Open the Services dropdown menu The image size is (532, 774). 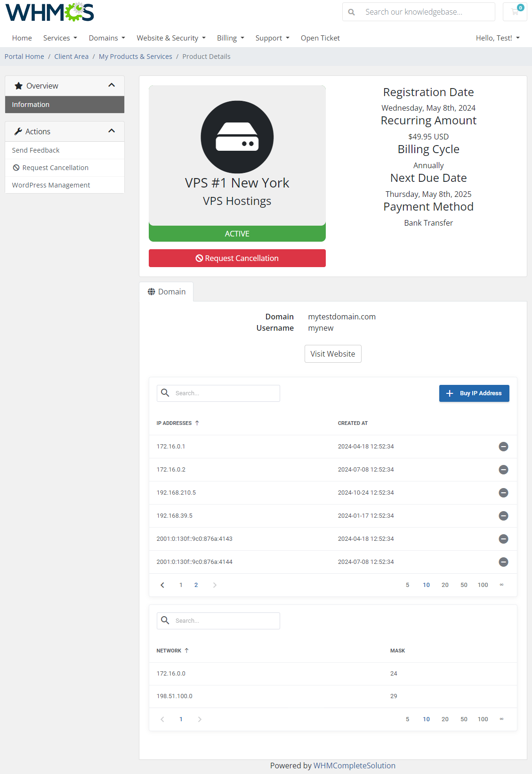tap(60, 38)
